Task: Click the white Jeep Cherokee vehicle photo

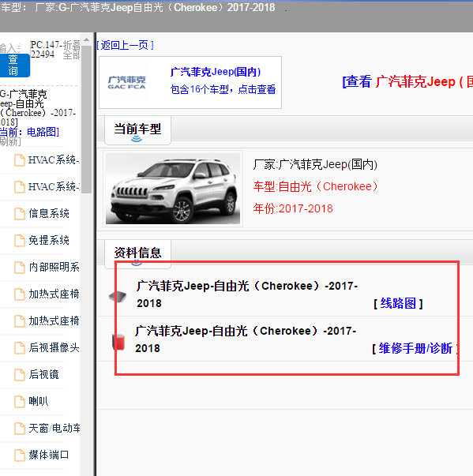Action: pos(173,189)
